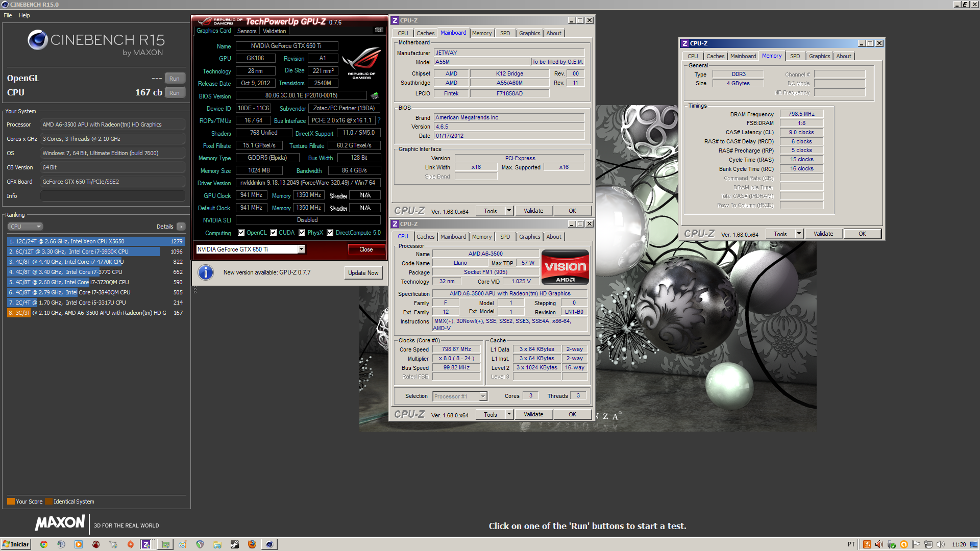Click the brown Identical System legend swatch
This screenshot has width=980, height=551.
tap(48, 502)
